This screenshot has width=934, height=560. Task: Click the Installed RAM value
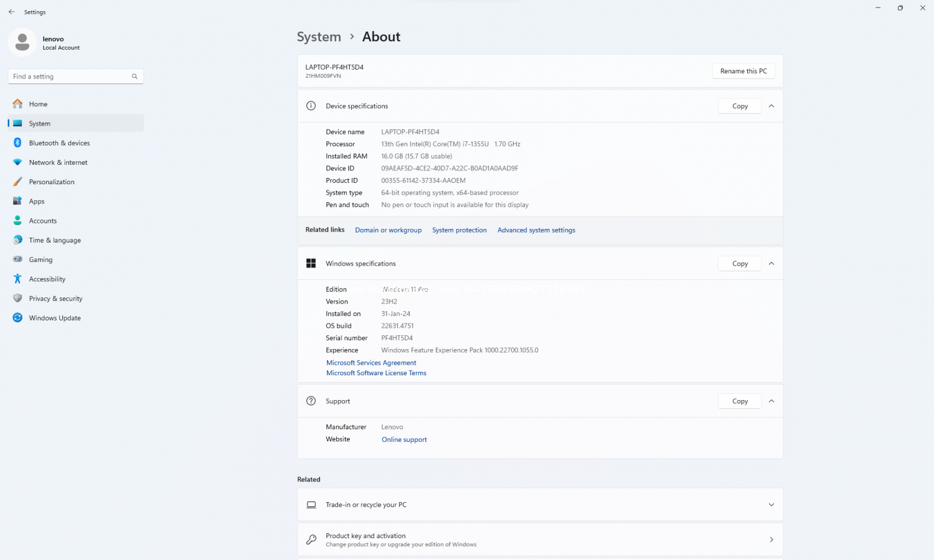[x=417, y=156]
